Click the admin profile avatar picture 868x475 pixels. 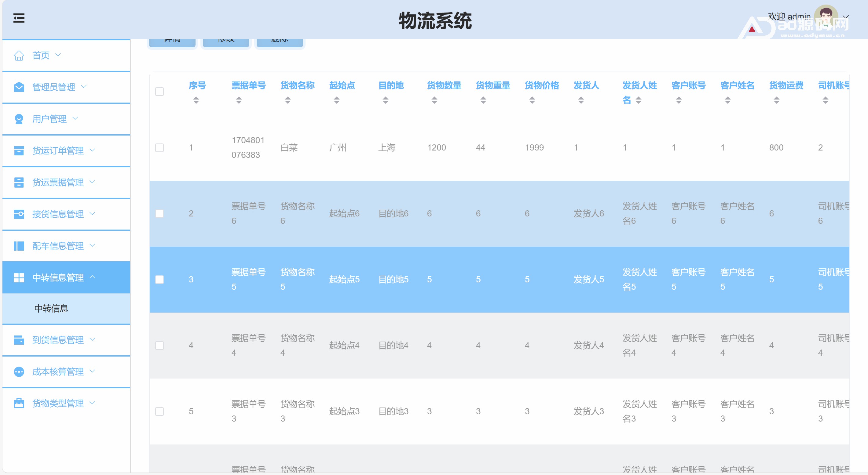[826, 16]
